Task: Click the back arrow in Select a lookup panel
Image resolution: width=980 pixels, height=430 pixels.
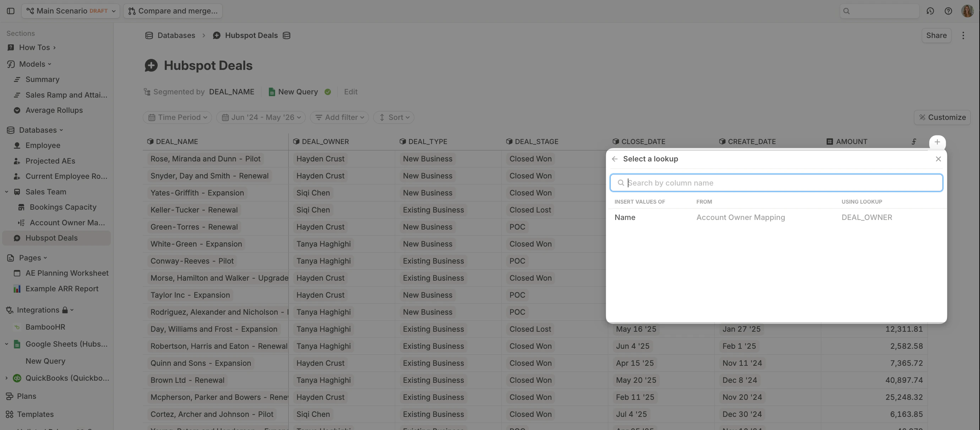Action: pyautogui.click(x=615, y=159)
